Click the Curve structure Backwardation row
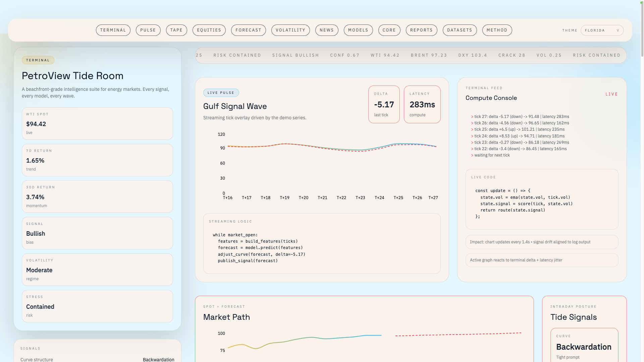This screenshot has width=644, height=362. tap(97, 359)
